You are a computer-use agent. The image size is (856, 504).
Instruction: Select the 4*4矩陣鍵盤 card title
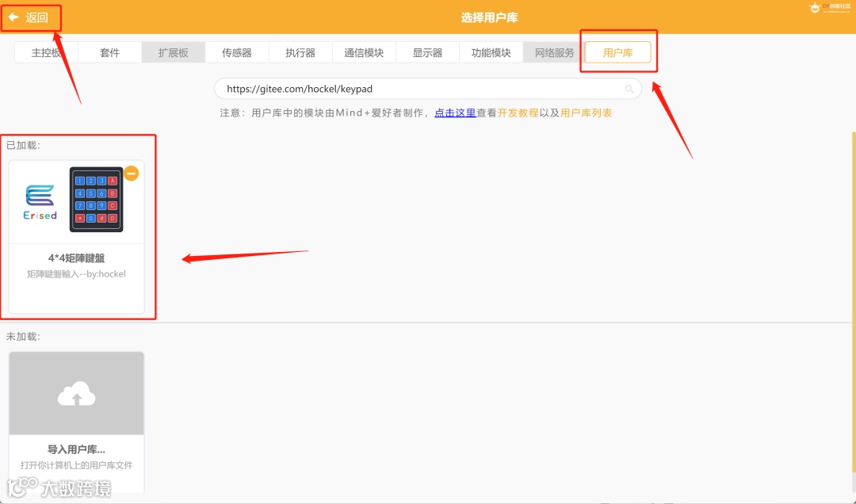coord(76,258)
